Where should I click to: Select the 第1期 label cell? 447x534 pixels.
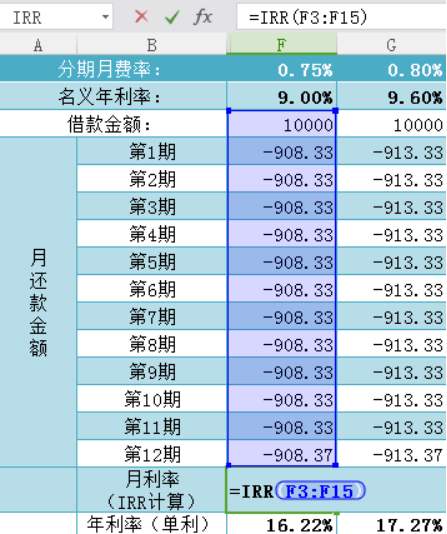[152, 151]
